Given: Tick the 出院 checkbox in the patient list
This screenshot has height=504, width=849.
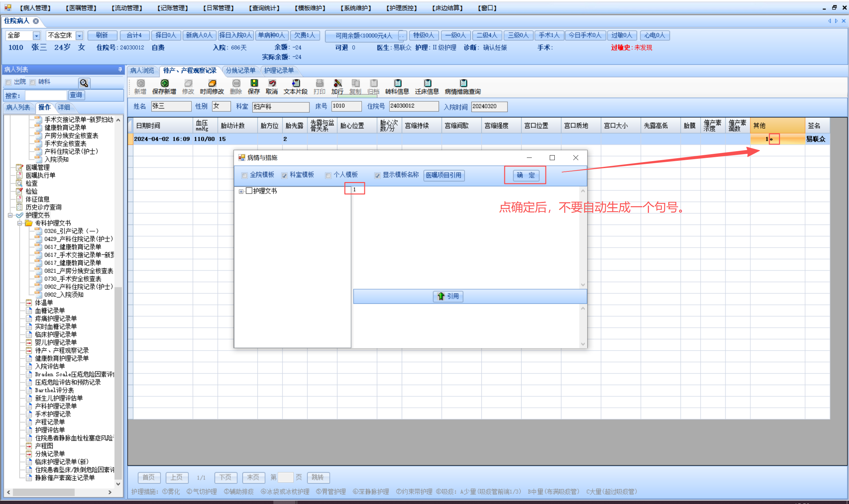Looking at the screenshot, I should click(9, 82).
